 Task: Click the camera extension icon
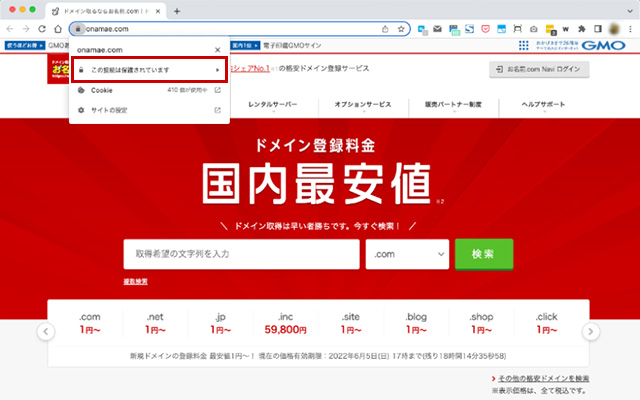point(533,29)
